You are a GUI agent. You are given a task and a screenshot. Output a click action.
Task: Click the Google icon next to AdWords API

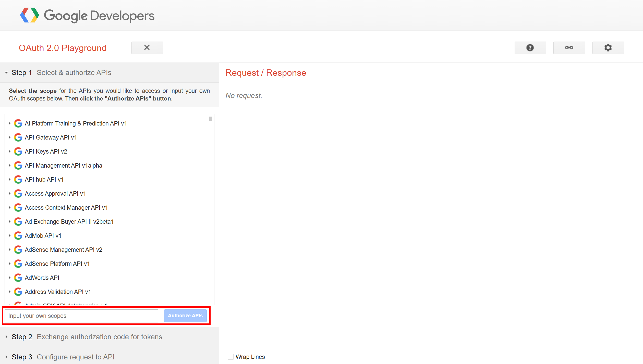click(x=18, y=278)
